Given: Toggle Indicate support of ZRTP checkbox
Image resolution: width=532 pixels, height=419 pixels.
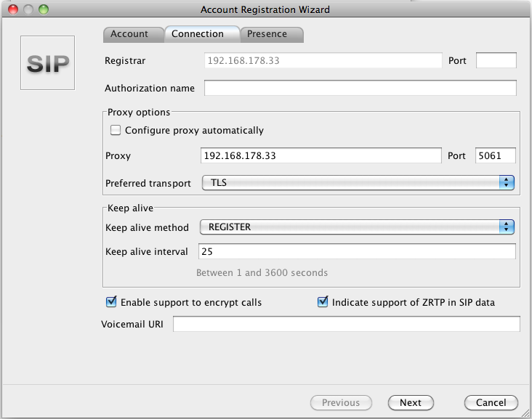Looking at the screenshot, I should (x=323, y=302).
